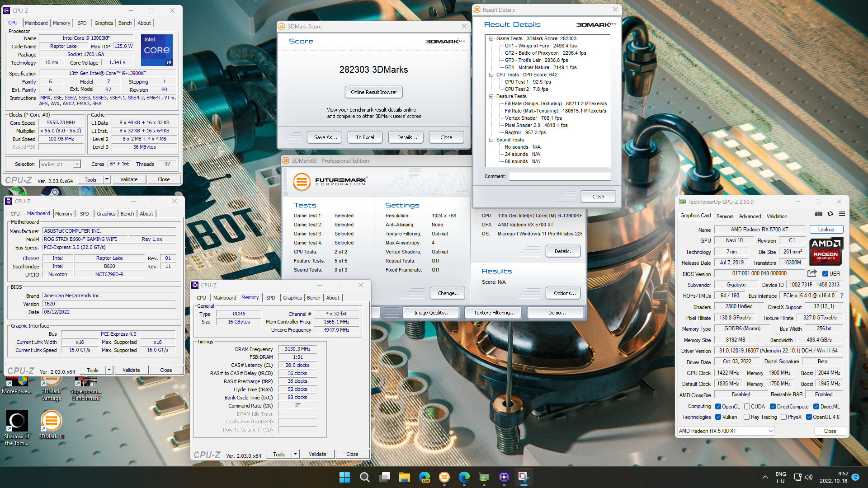The width and height of the screenshot is (868, 488).
Task: Click the Snipping Tool taskbar icon
Action: [x=524, y=477]
